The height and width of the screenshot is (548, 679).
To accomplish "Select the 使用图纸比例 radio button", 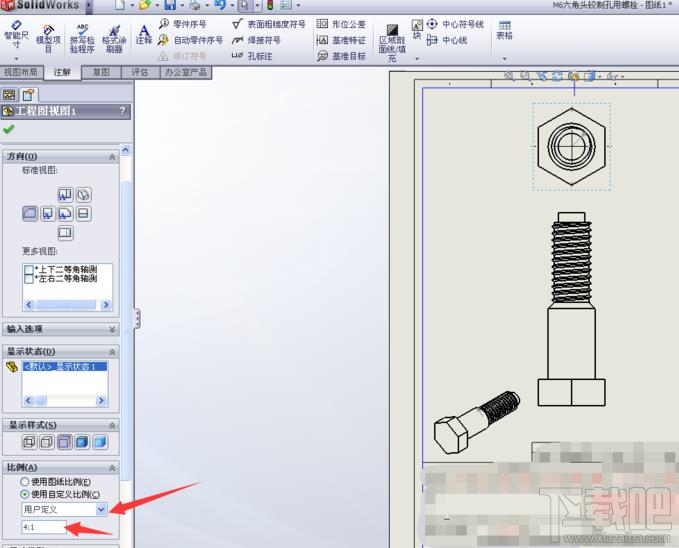I will 25,482.
